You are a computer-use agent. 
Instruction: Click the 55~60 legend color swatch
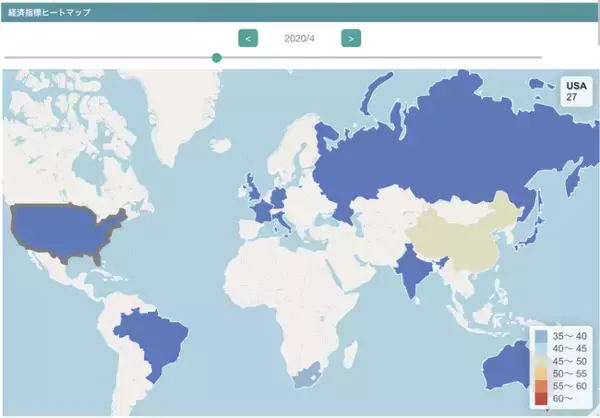(x=541, y=386)
